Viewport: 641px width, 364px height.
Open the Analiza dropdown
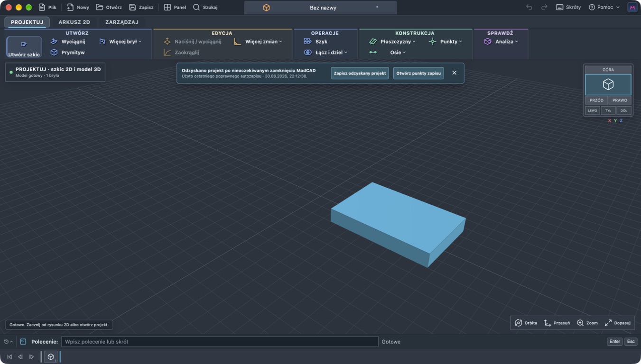(x=501, y=42)
